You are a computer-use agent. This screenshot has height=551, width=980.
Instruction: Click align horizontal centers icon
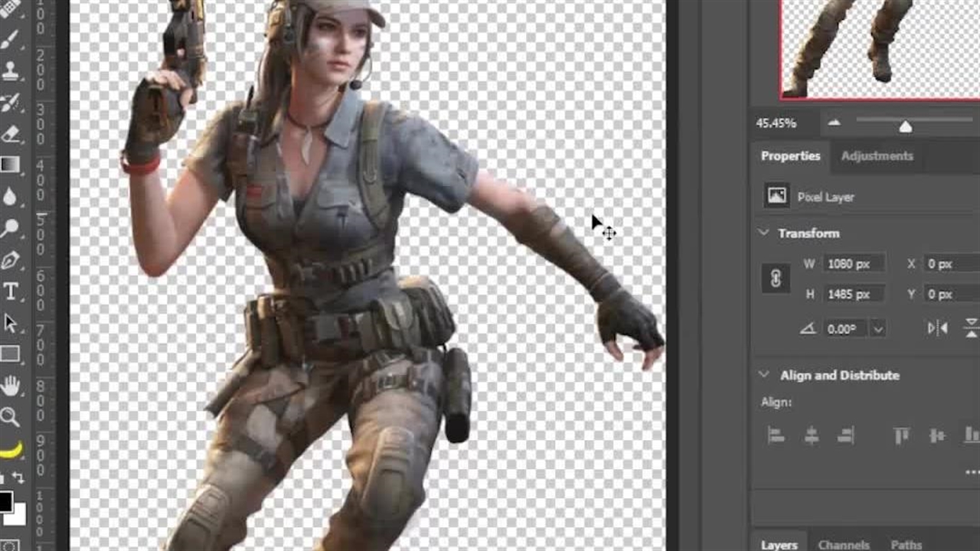811,436
